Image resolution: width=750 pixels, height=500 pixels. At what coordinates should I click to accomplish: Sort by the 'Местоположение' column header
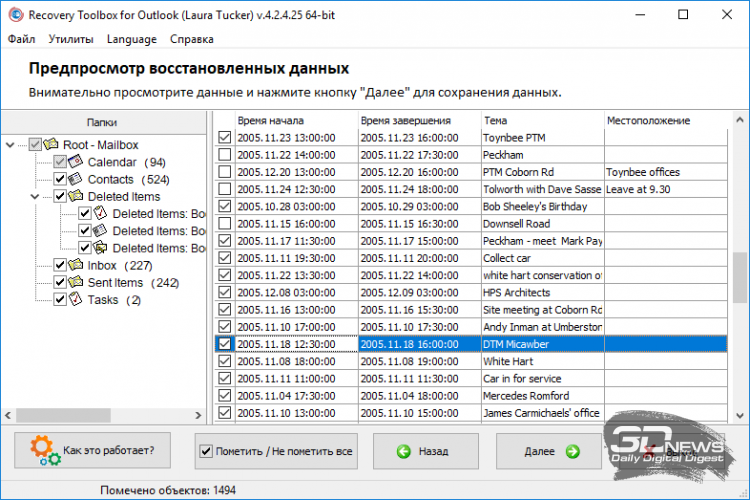pyautogui.click(x=666, y=121)
